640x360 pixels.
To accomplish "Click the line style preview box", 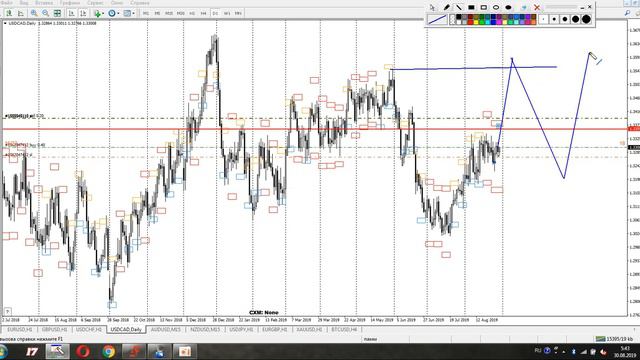I will (x=437, y=19).
